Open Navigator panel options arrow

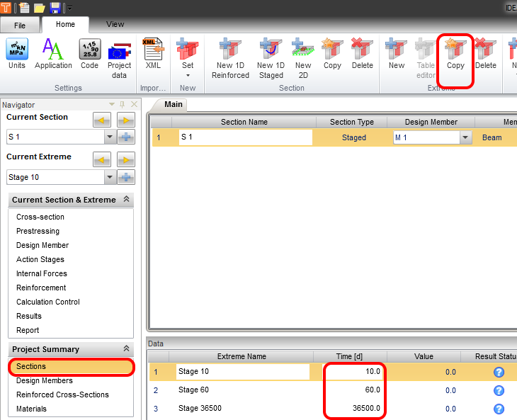112,105
